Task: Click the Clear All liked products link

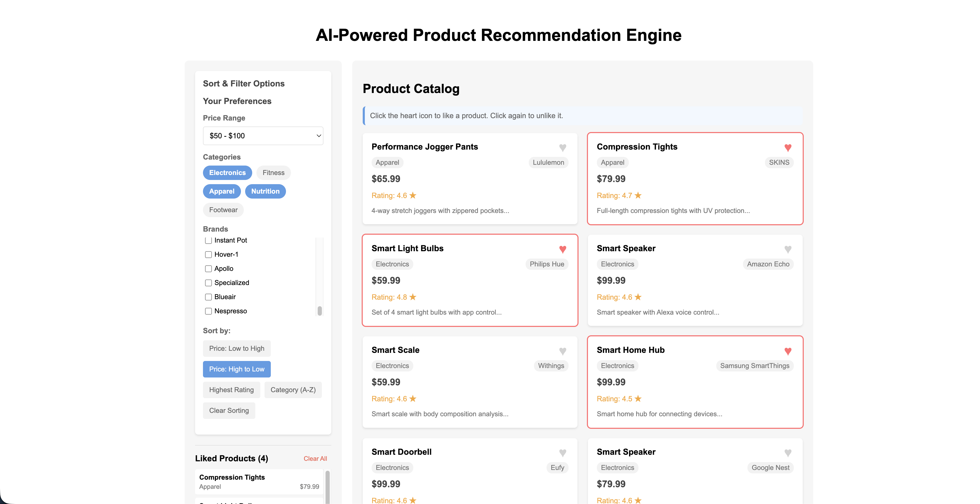Action: 315,458
